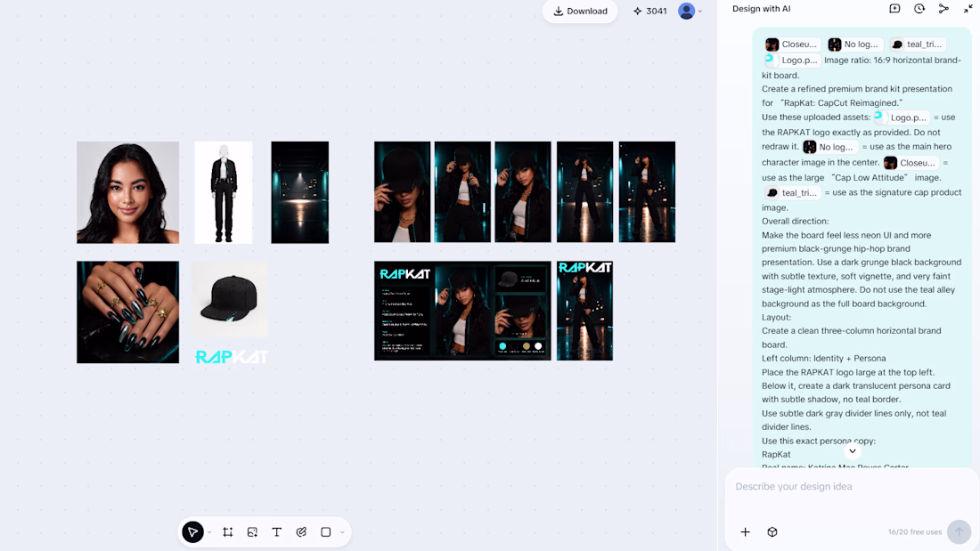Jump to latest message with down chevron
Image resolution: width=980 pixels, height=551 pixels.
853,451
